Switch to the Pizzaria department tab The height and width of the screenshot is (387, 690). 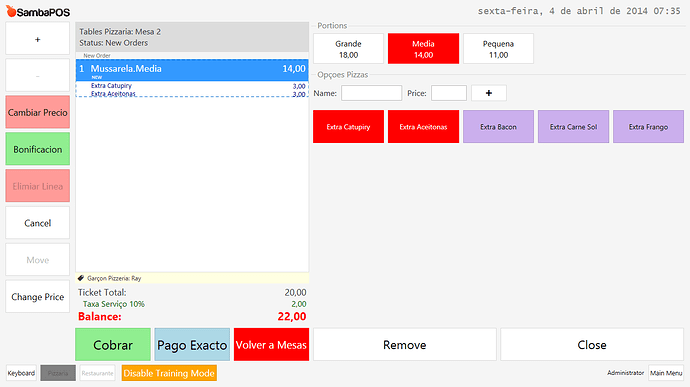(58, 373)
